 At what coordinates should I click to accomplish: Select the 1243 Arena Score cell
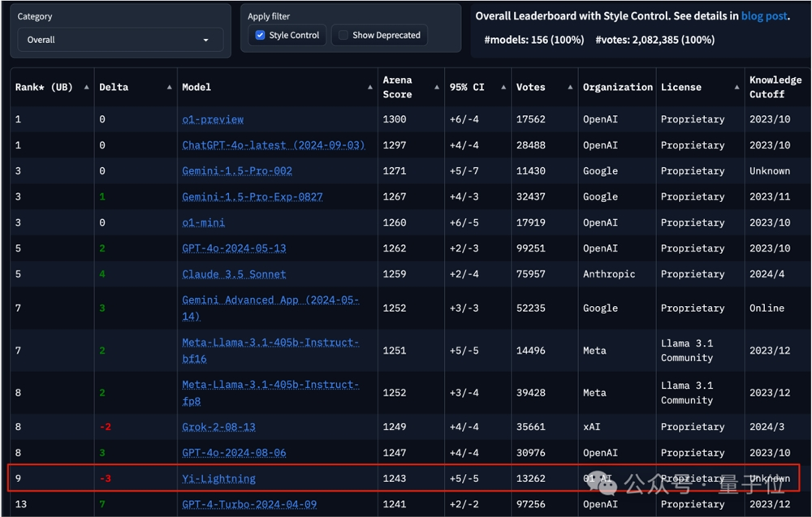(x=395, y=479)
